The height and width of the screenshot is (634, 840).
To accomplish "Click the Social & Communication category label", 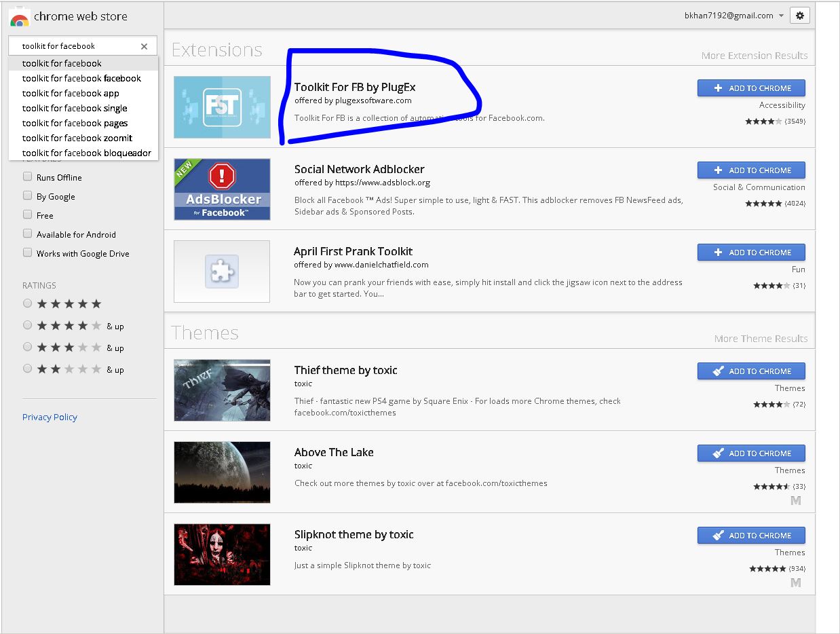I will pos(759,187).
